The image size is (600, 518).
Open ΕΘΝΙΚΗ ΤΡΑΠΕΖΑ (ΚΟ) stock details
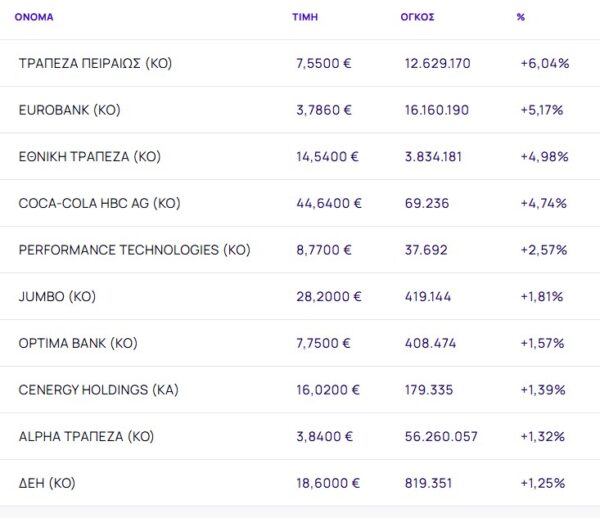click(90, 157)
